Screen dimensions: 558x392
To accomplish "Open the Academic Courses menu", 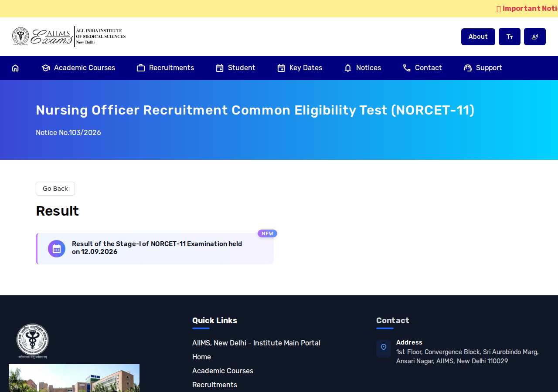I will pos(78,68).
